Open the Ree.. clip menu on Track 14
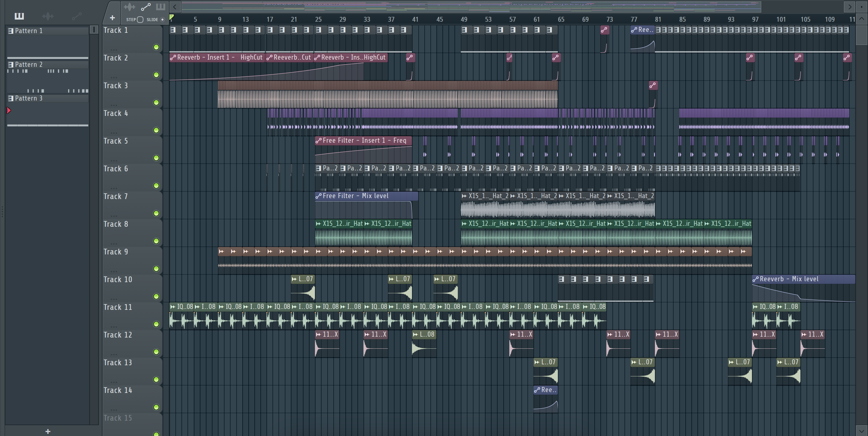 click(537, 390)
